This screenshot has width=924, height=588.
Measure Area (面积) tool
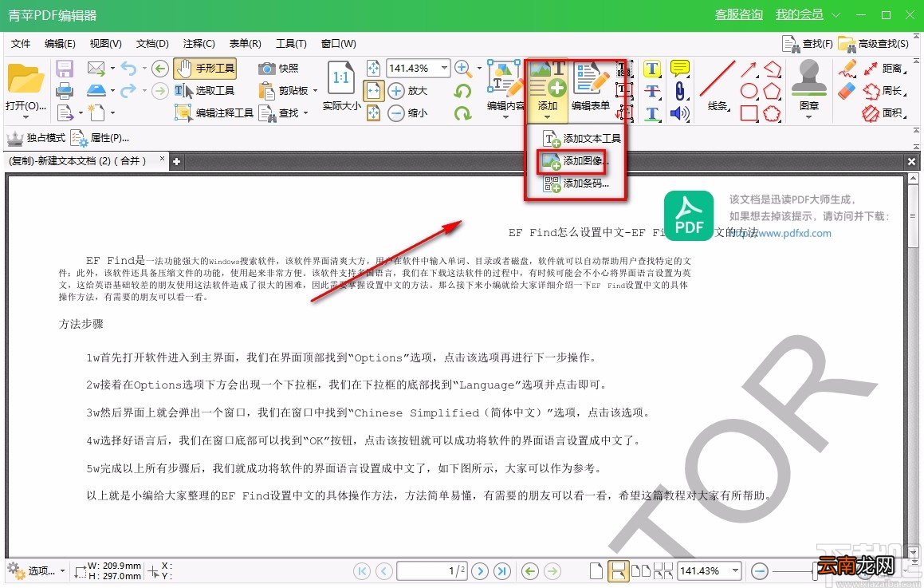884,112
